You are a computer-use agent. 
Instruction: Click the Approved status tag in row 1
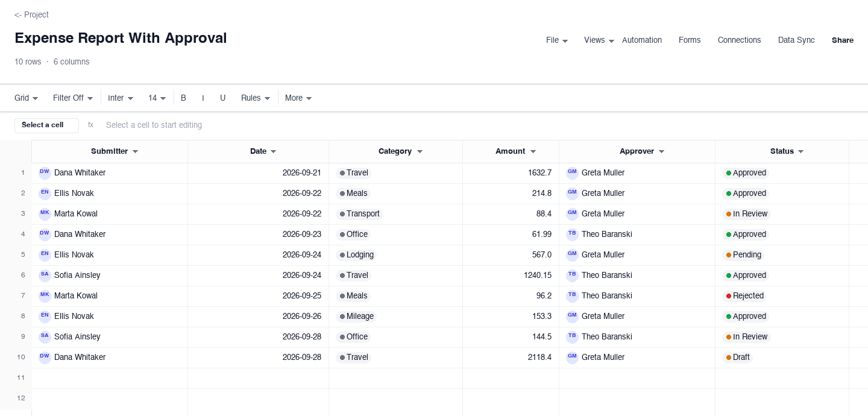(746, 173)
